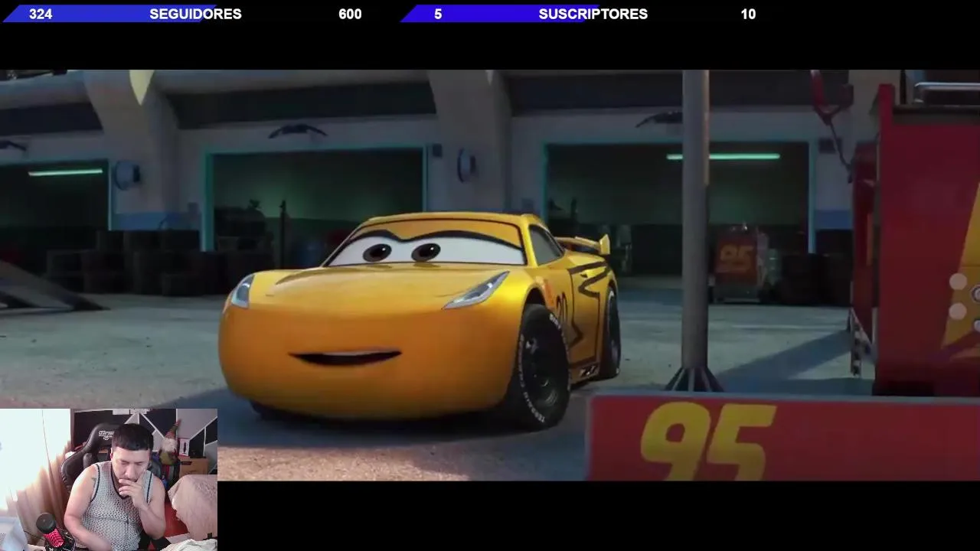Image resolution: width=980 pixels, height=551 pixels.
Task: Click the follower goal number 600
Action: 350,14
